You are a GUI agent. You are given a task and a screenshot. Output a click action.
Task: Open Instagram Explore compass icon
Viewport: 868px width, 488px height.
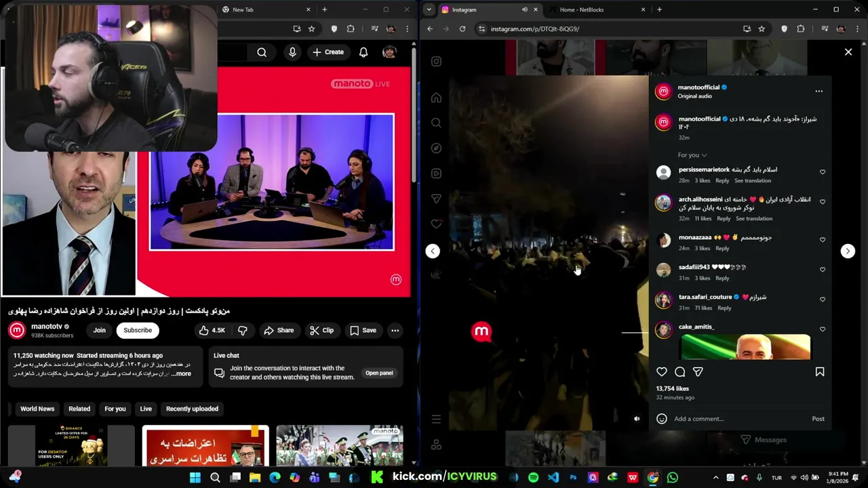pos(436,148)
